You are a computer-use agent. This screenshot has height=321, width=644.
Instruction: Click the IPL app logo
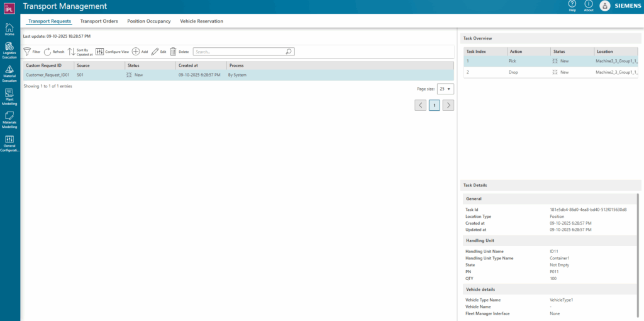click(9, 7)
